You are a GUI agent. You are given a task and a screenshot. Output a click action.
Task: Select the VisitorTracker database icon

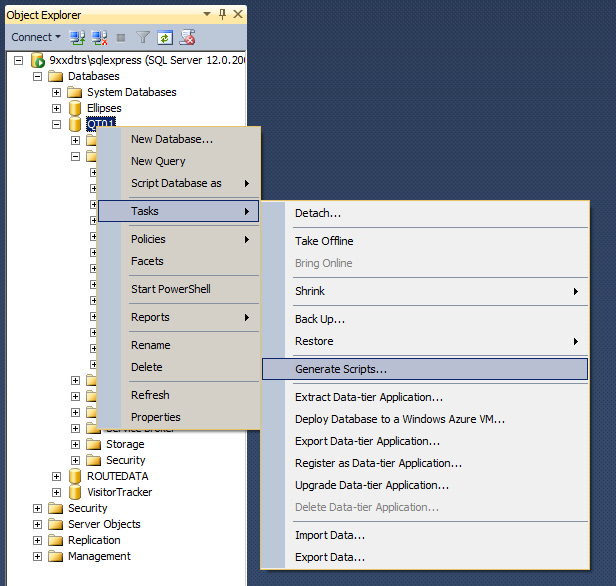(74, 492)
